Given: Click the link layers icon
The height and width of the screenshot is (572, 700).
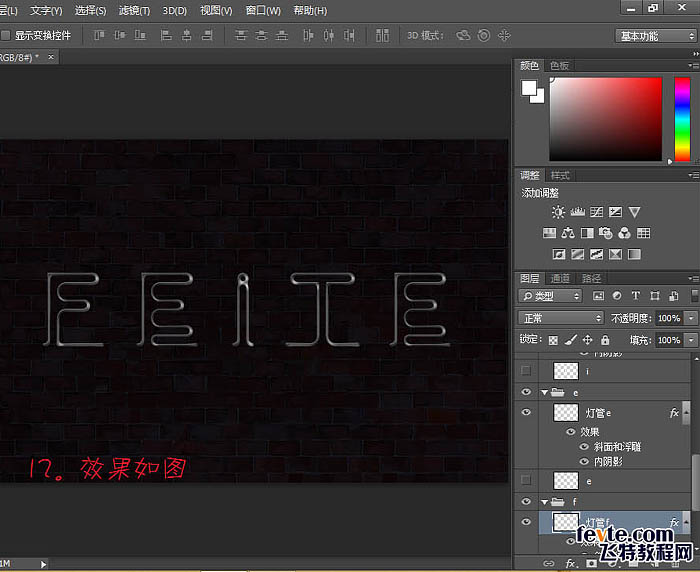Looking at the screenshot, I should pos(549,563).
